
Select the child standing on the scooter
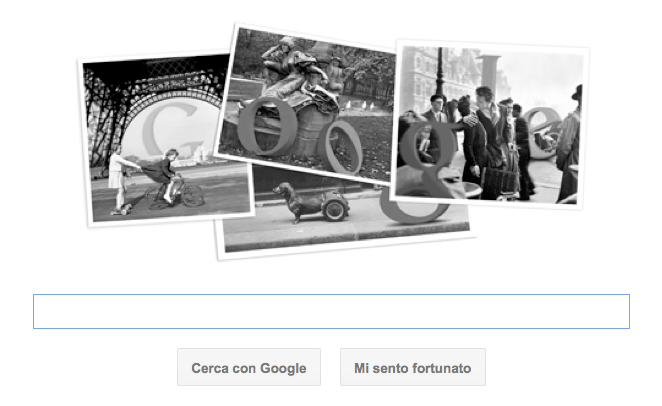tap(119, 181)
